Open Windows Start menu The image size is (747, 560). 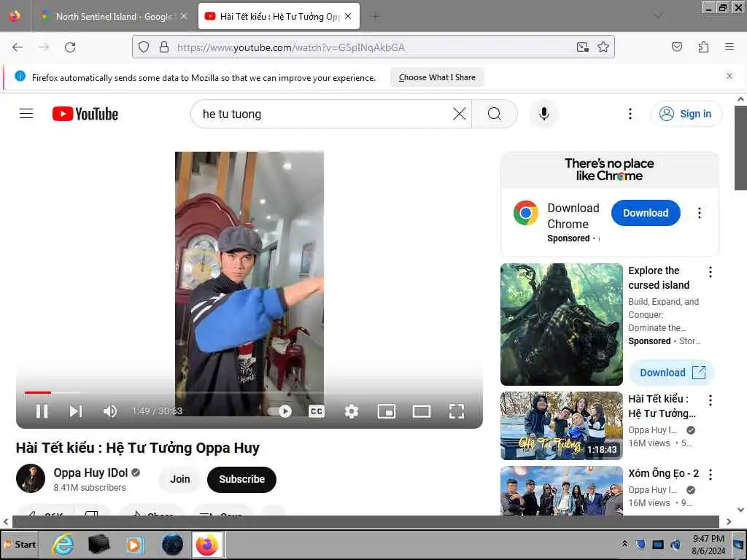tap(20, 544)
